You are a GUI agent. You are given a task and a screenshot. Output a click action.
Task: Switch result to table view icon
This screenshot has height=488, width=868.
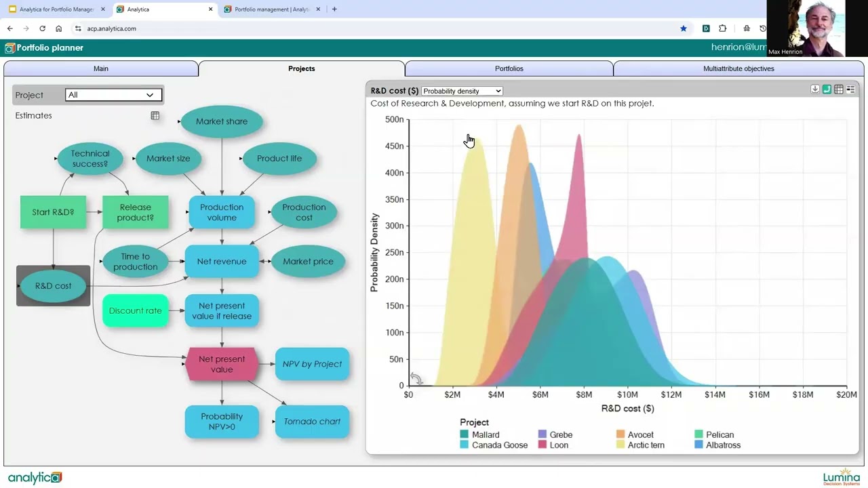[x=839, y=89]
